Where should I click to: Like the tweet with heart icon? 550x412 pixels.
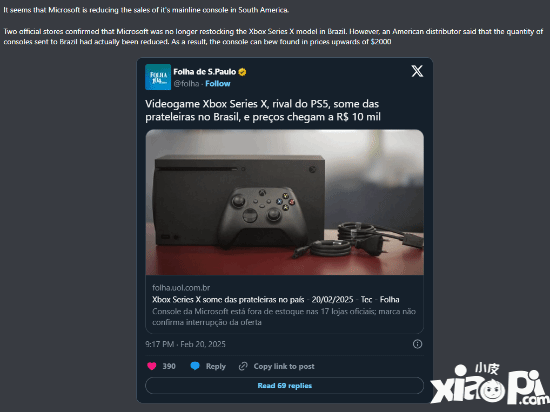tap(152, 366)
